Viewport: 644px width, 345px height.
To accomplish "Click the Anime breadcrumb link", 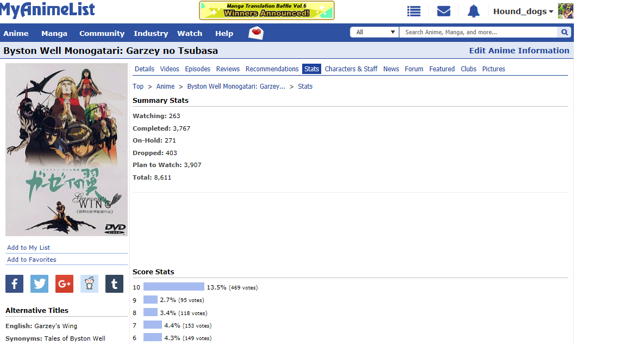I will (x=166, y=87).
